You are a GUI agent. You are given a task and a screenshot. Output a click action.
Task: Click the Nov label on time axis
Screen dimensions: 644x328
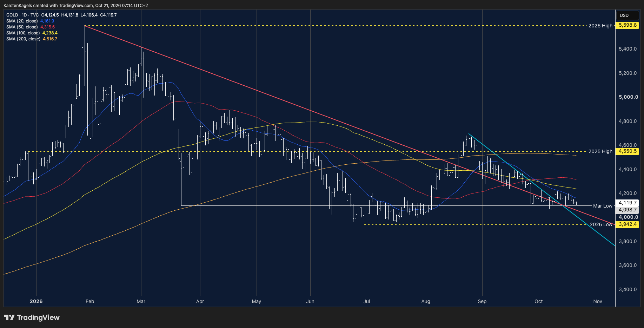(598, 301)
